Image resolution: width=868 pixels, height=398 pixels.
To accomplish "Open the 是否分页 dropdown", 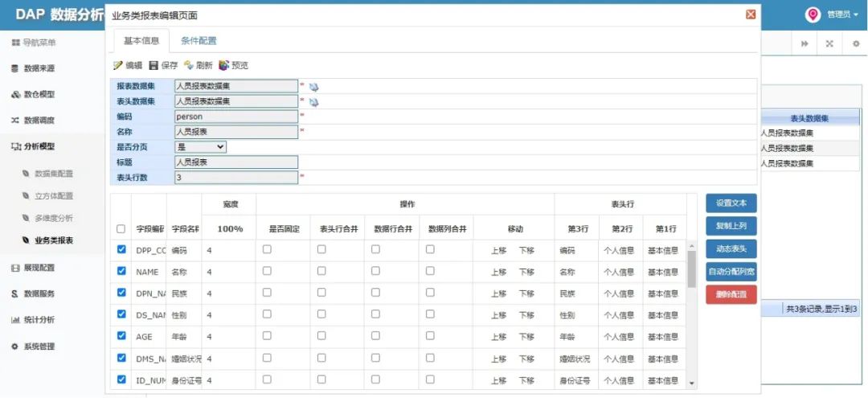I will pos(200,146).
